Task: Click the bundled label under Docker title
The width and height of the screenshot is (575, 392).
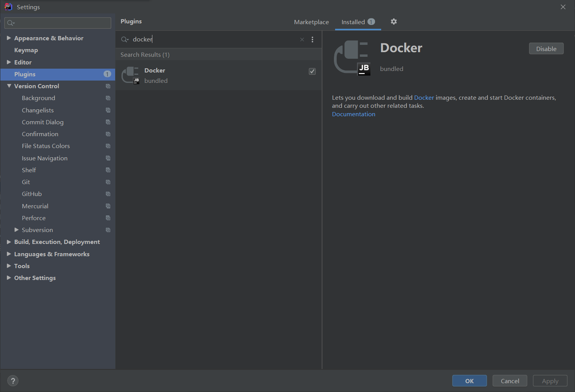Action: tap(392, 69)
